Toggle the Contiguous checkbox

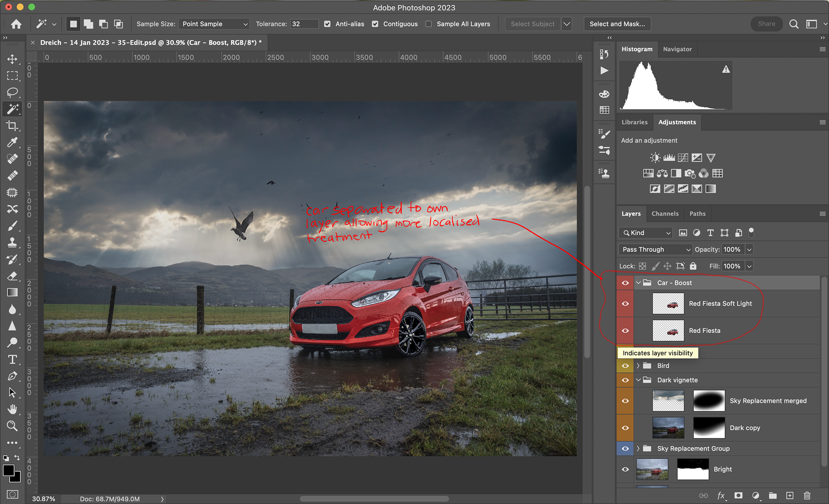375,24
